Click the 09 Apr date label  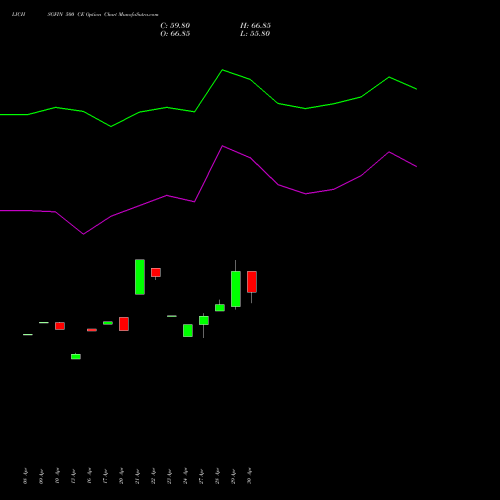tap(42, 476)
